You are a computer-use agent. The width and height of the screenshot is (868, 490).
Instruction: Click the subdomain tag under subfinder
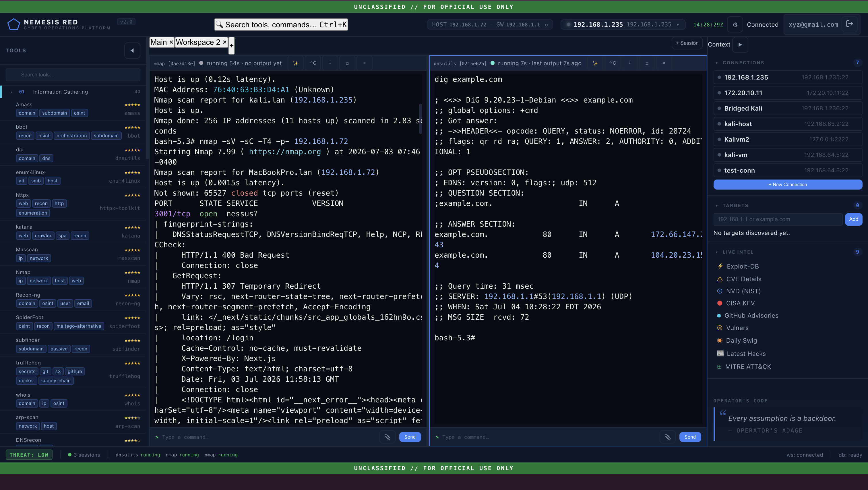31,349
